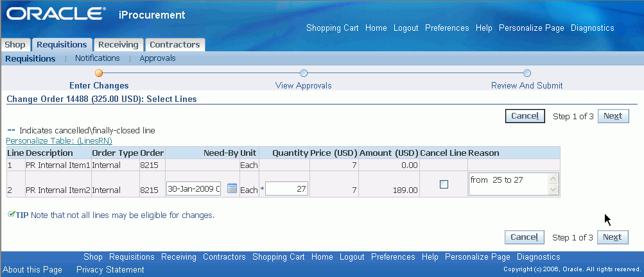The height and width of the screenshot is (277, 644).
Task: Select the Requisitions tab
Action: pos(62,44)
